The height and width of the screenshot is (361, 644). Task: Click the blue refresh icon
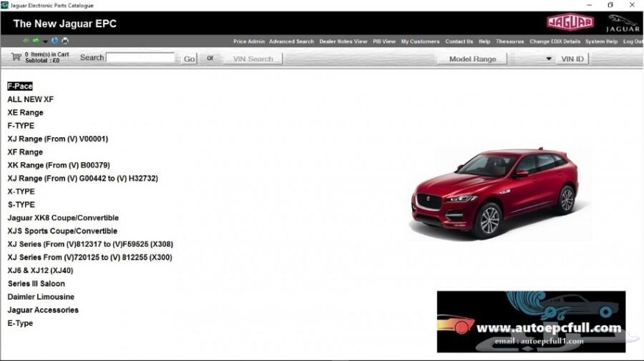pyautogui.click(x=54, y=41)
